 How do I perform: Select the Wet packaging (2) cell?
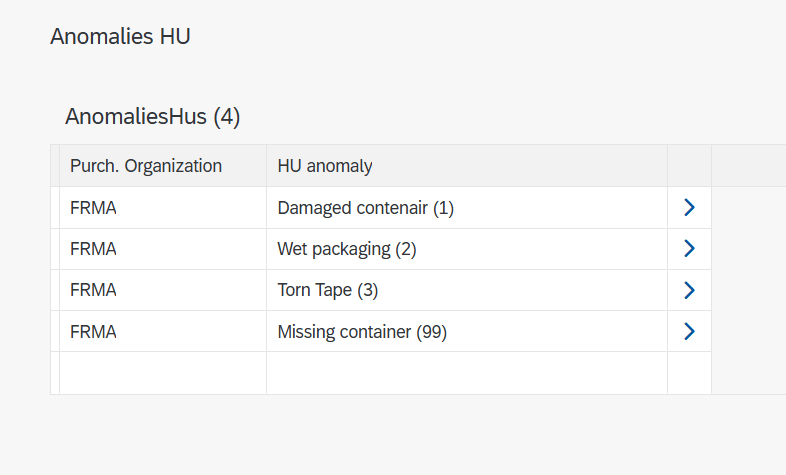pyautogui.click(x=346, y=249)
